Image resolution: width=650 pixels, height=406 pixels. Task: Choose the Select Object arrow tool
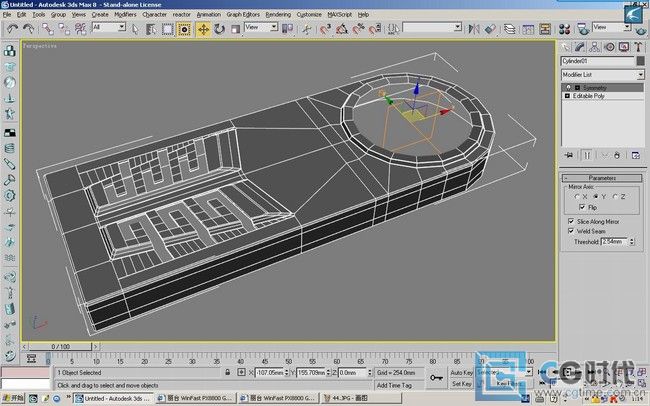[135, 29]
